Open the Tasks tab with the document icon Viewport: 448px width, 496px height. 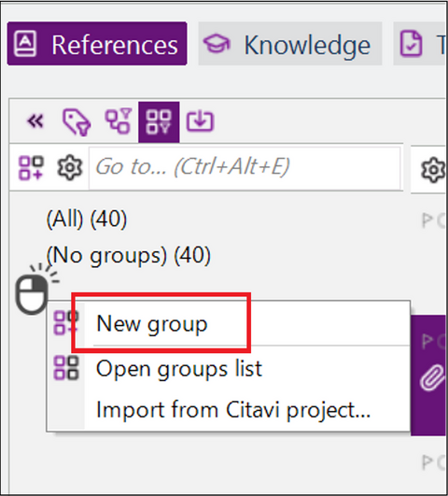click(421, 44)
